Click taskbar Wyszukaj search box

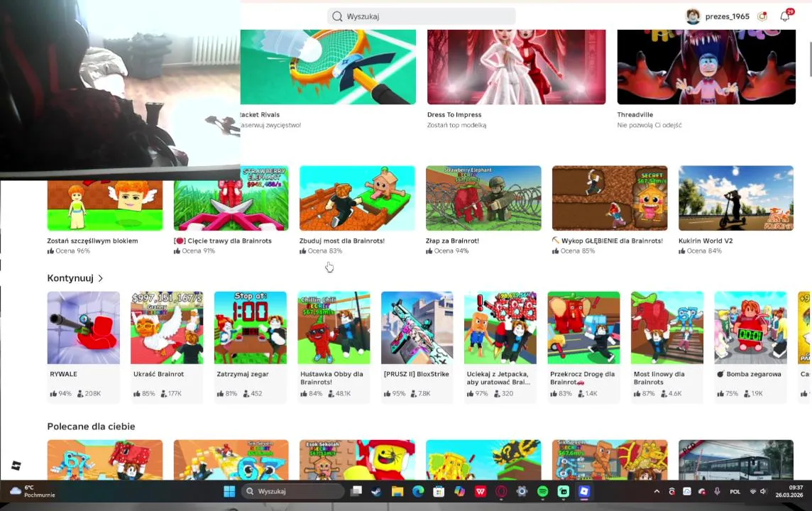pyautogui.click(x=292, y=491)
